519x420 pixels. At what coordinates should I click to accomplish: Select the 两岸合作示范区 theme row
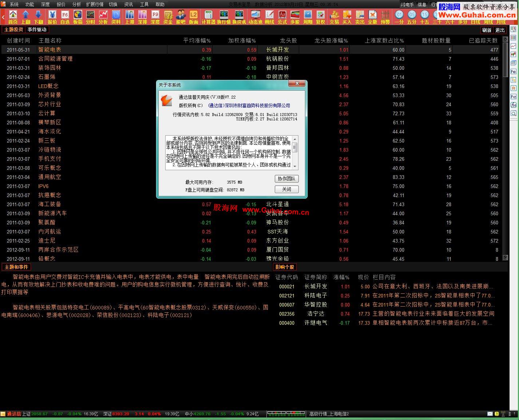click(251, 249)
